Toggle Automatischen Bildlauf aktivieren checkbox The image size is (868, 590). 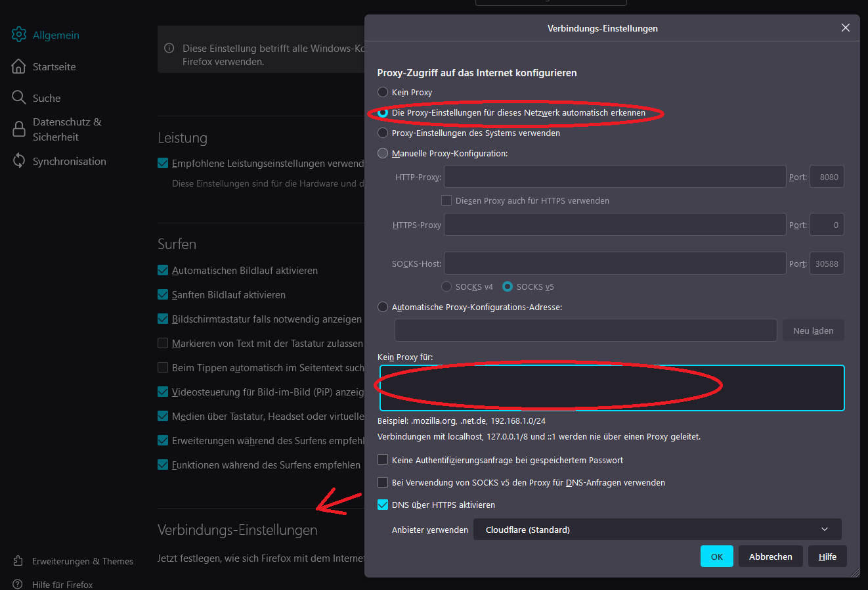click(x=163, y=270)
